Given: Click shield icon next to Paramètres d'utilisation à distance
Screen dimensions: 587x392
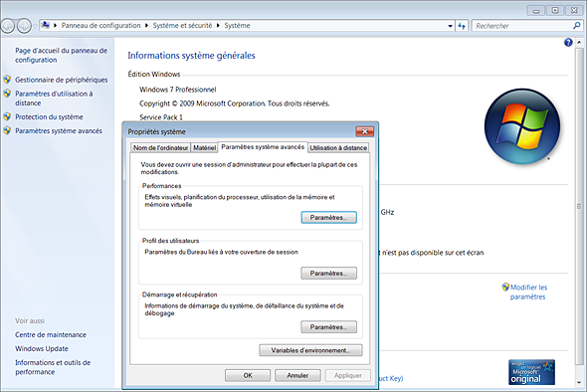Looking at the screenshot, I should coord(7,94).
